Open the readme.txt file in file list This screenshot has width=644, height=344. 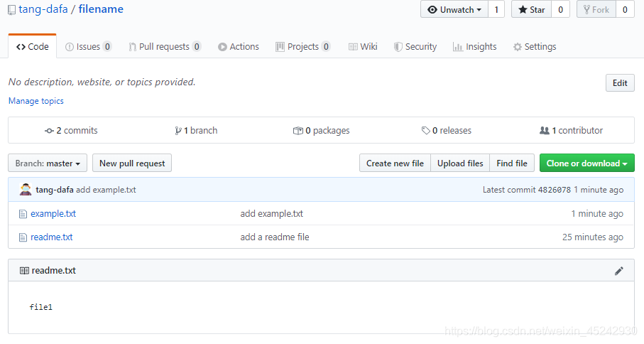[52, 237]
